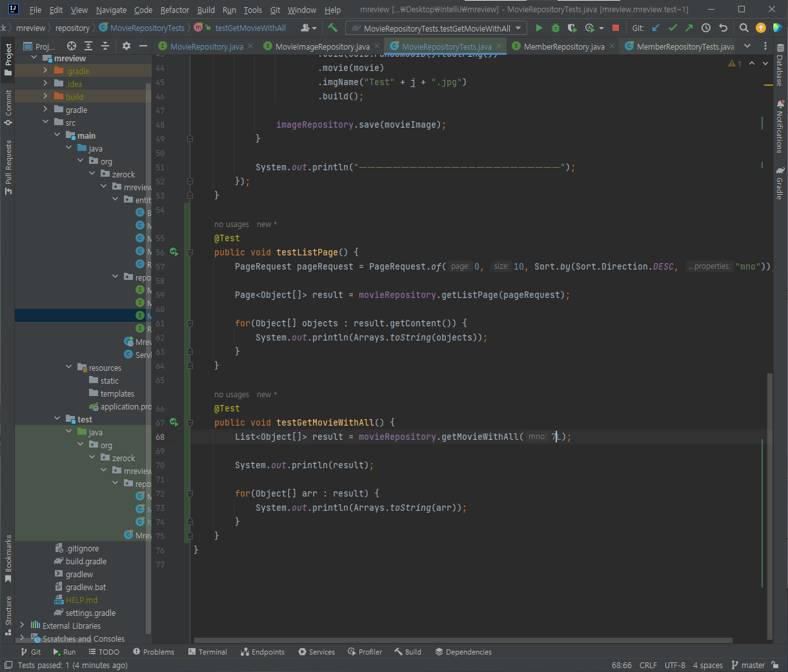
Task: Toggle the Bookmarks tool window
Action: coord(8,558)
